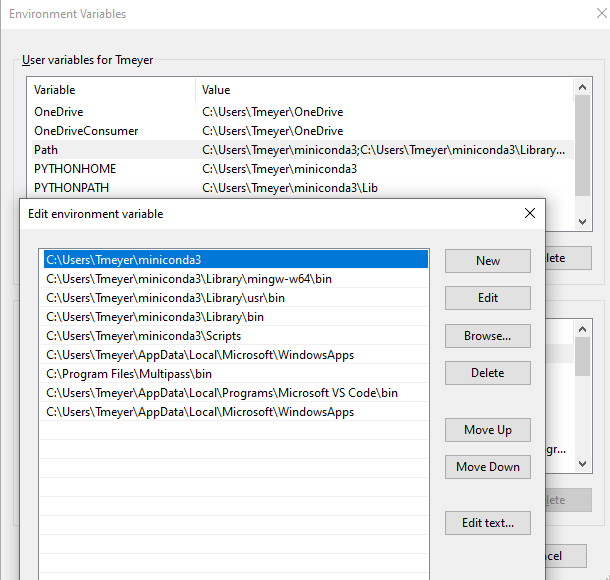Select the OneDriveConsumer variable row
Screen dimensions: 610x580
pos(86,131)
